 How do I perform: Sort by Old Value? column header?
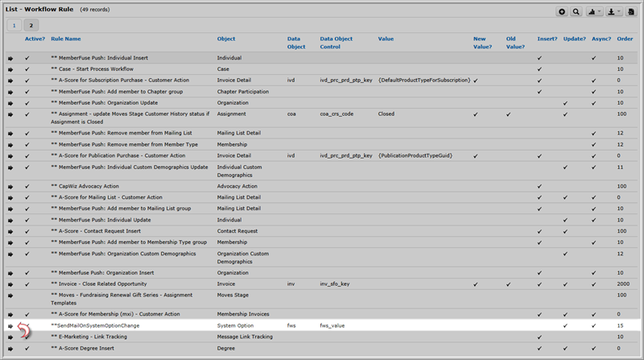pos(515,43)
